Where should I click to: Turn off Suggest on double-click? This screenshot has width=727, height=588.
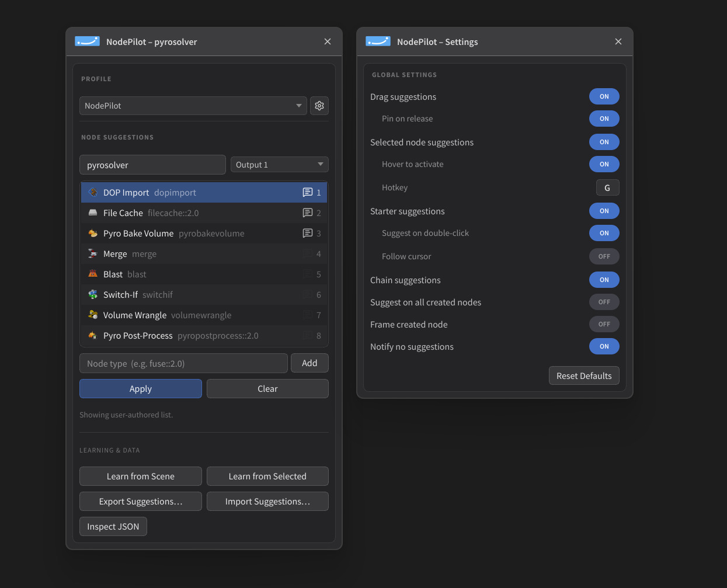pyautogui.click(x=604, y=233)
